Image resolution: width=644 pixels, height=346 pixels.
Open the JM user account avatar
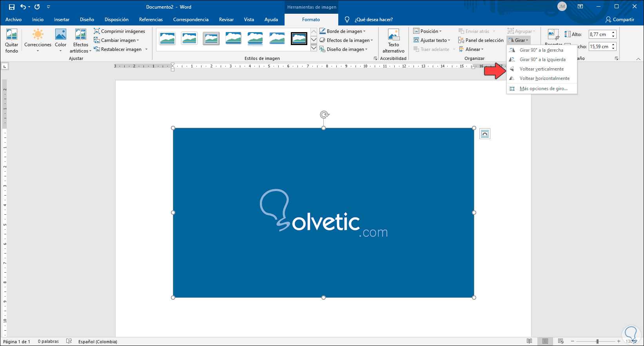click(562, 7)
